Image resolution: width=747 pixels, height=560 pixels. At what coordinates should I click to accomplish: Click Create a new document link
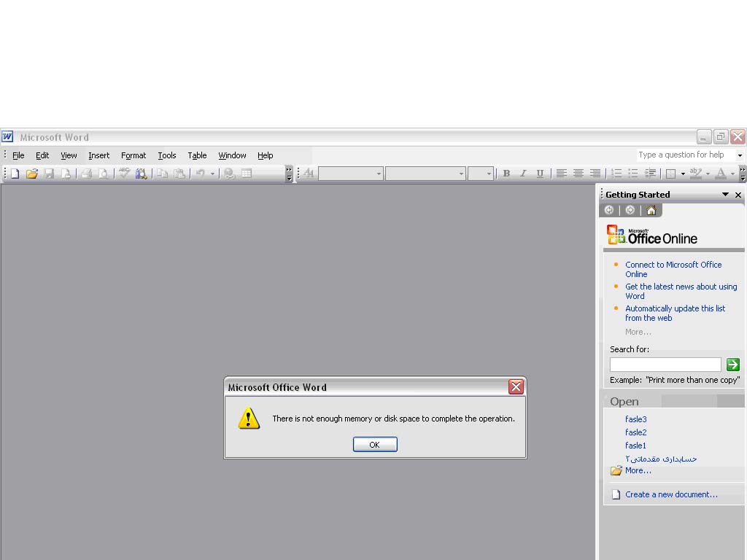(x=671, y=494)
